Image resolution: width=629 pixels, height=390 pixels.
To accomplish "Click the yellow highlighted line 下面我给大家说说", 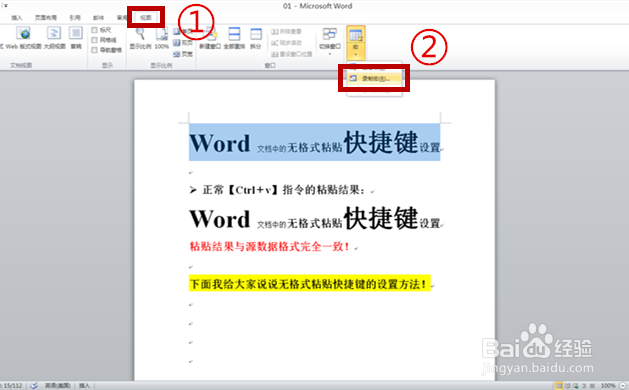I will click(310, 284).
